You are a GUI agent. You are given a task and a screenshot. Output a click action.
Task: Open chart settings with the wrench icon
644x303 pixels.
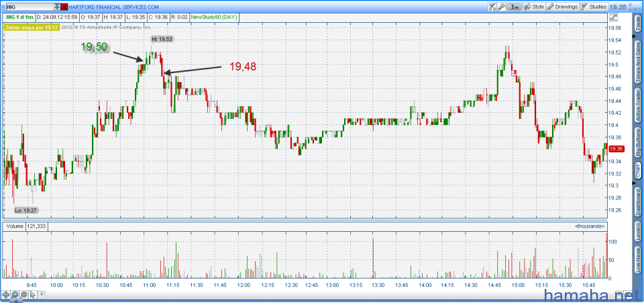502,7
